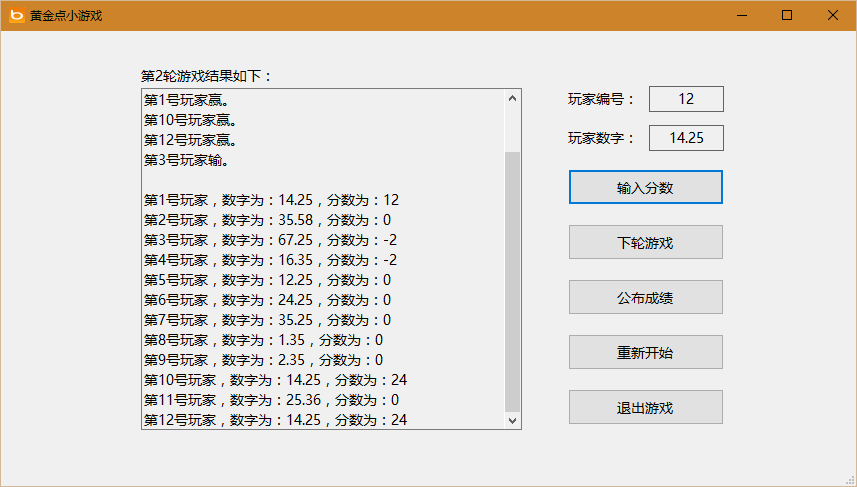Viewport: 857px width, 487px height.
Task: Click the 输入分数 button
Action: point(645,187)
